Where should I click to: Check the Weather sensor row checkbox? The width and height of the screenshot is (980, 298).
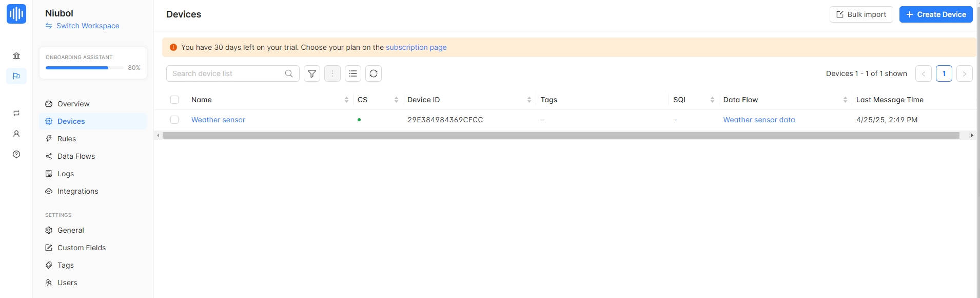point(174,120)
